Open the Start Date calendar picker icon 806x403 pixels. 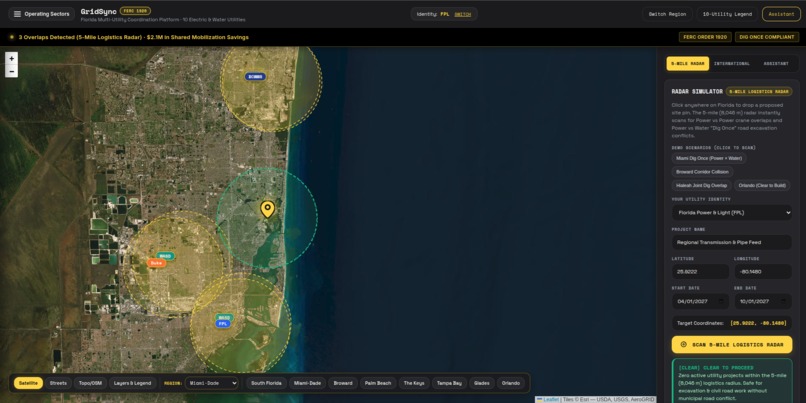pos(721,301)
